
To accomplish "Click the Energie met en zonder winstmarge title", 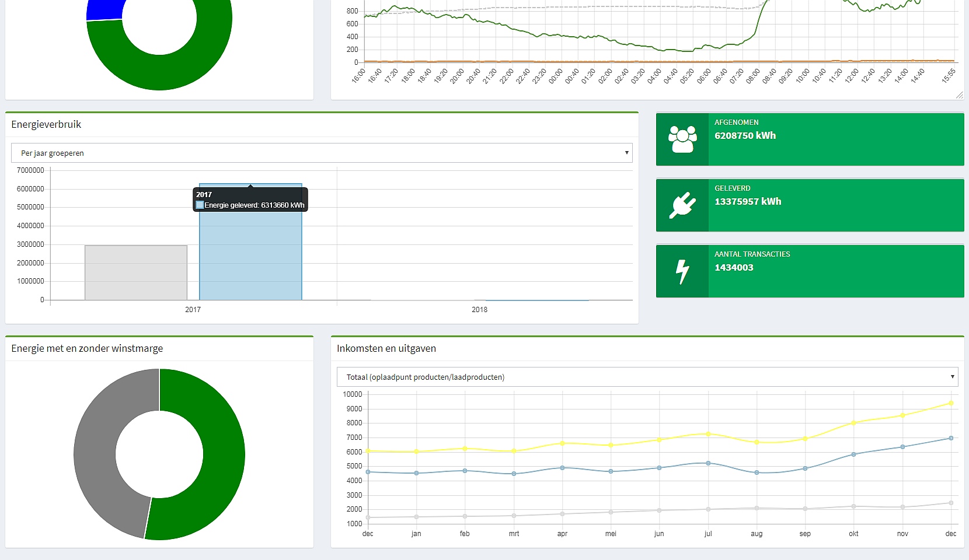I will coord(87,348).
